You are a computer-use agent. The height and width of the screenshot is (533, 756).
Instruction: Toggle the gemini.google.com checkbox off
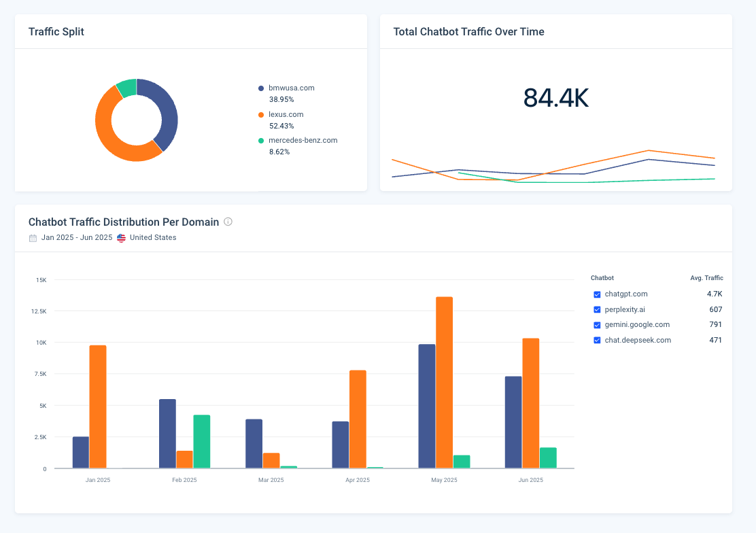[x=597, y=325]
